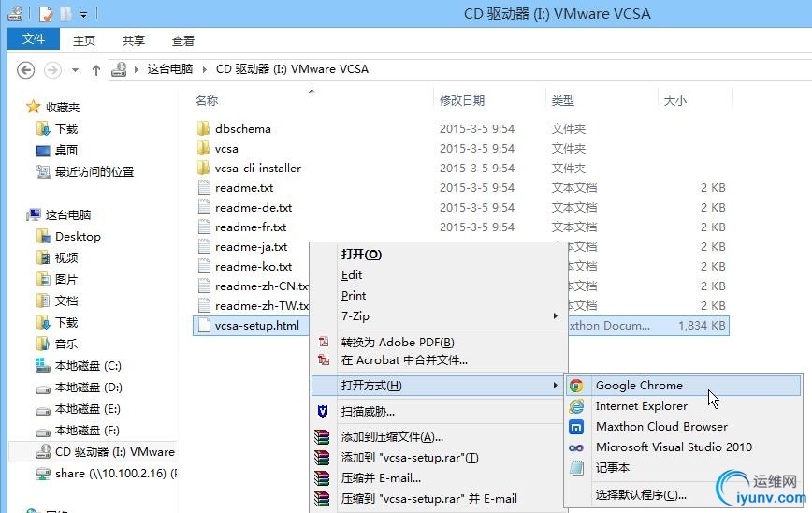Click properties icon in quick access toolbar
This screenshot has height=513, width=812.
[x=46, y=13]
